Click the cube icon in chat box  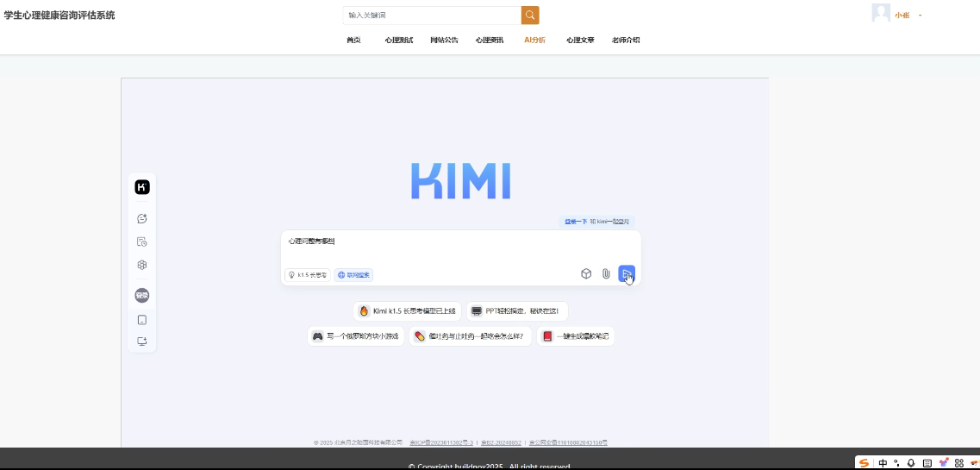[x=586, y=273]
